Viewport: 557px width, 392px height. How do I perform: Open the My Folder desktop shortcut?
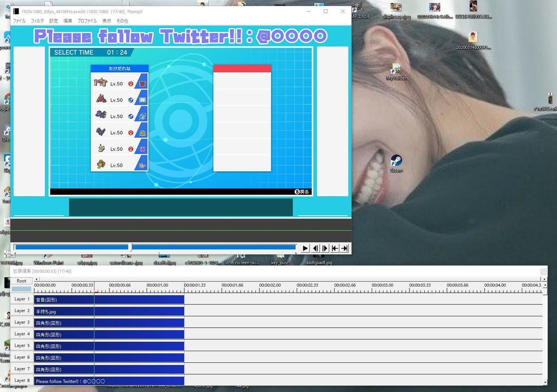point(396,72)
